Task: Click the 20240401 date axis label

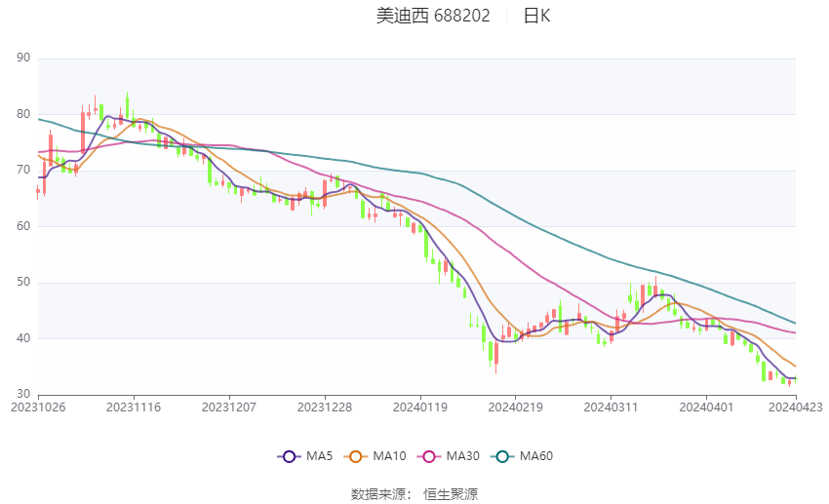Action: click(706, 407)
